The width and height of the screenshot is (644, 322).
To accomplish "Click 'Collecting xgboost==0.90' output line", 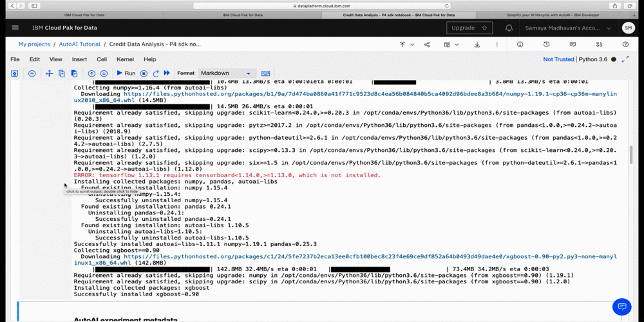I will 117,250.
